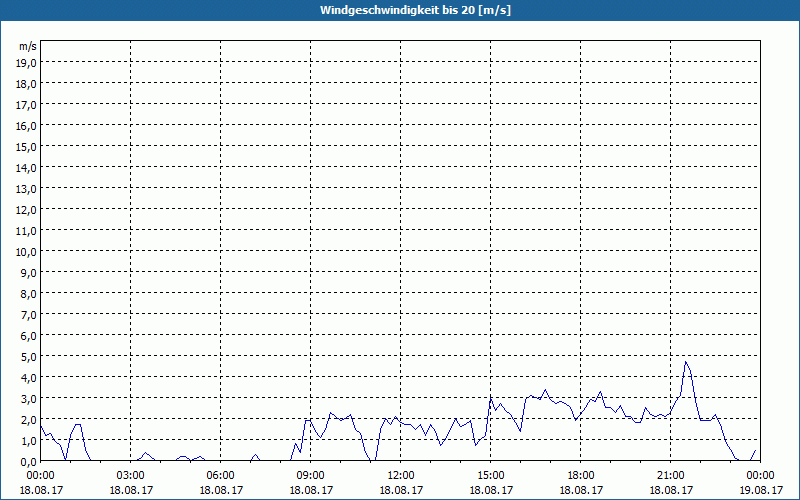Click the 03:00 time label on the x-axis

coord(131,475)
